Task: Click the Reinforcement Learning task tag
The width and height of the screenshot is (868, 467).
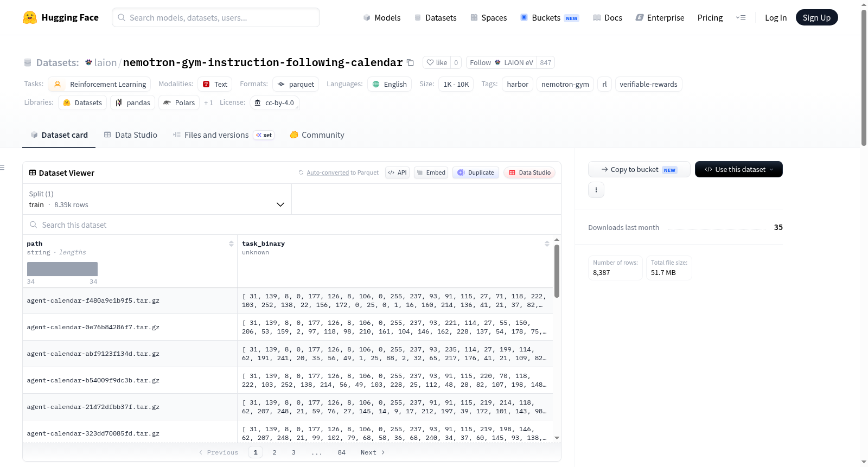Action: 99,84
